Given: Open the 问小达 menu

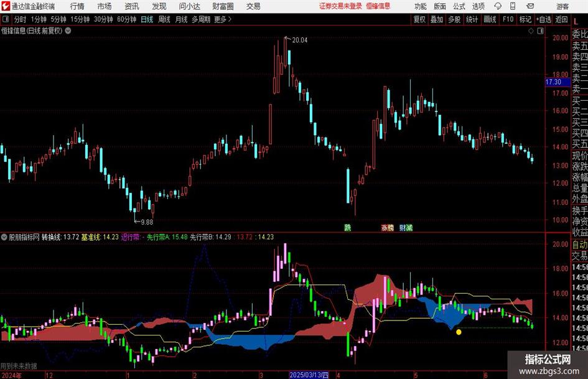Looking at the screenshot, I should pyautogui.click(x=189, y=6).
